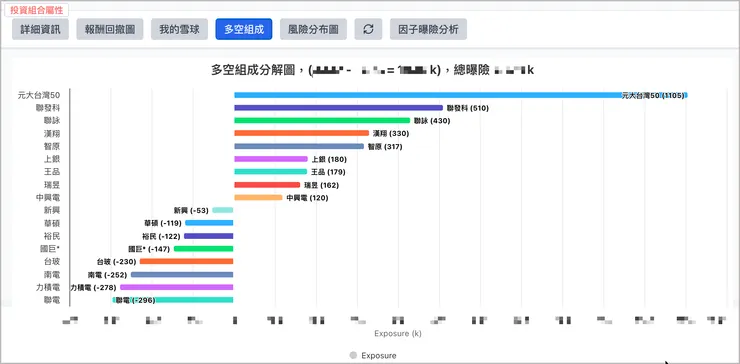Click the 上銀 y-axis label
Viewport: 740px width, 364px height.
pos(52,159)
